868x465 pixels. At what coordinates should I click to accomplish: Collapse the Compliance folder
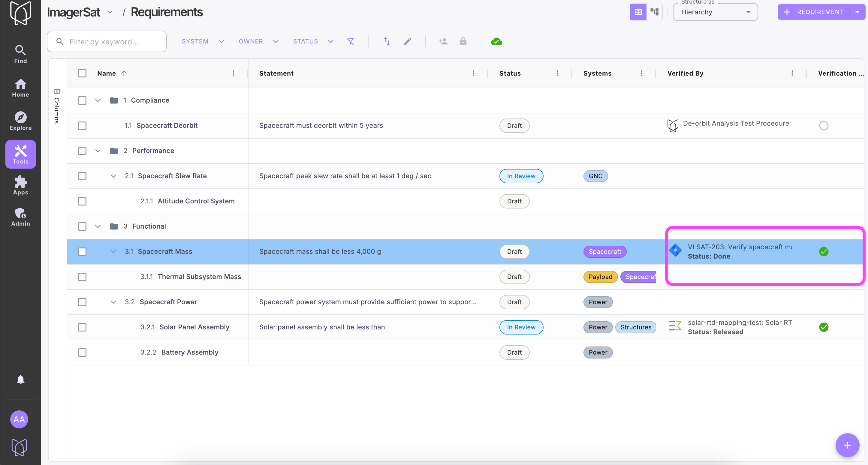pos(98,100)
